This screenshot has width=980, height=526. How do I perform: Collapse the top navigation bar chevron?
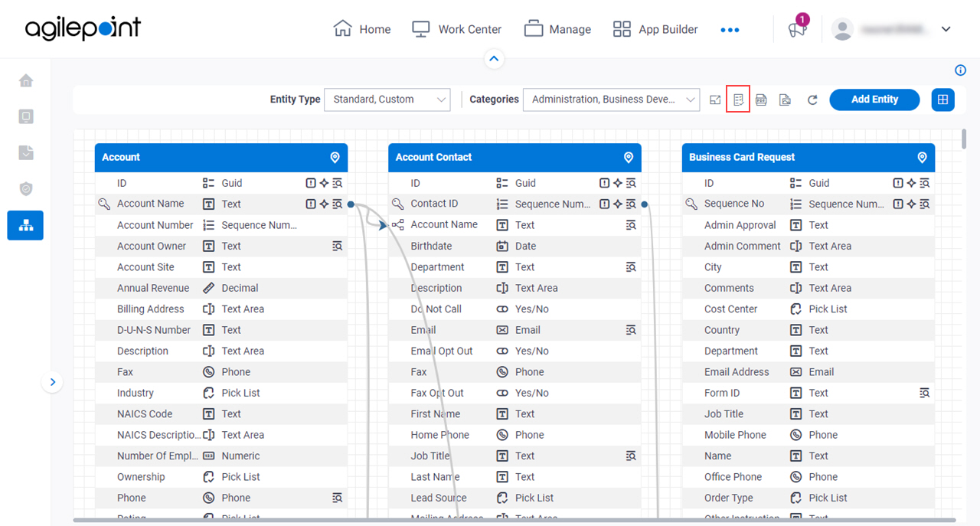tap(494, 58)
